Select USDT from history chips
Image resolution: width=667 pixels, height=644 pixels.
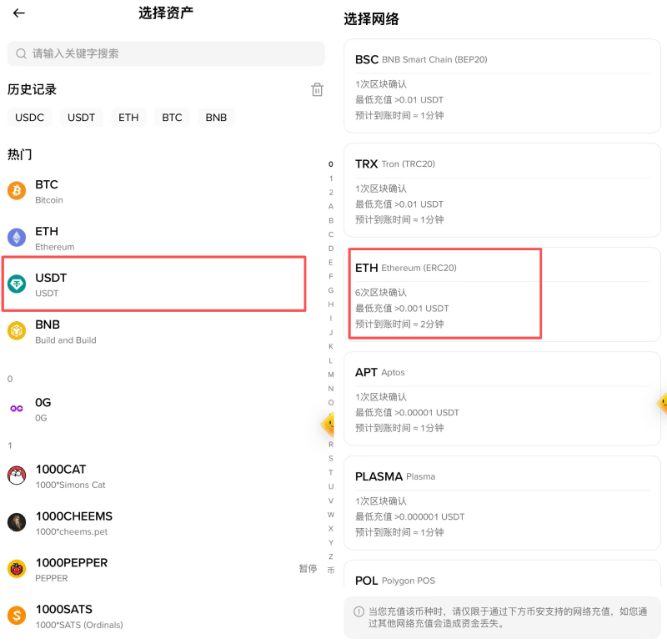[x=81, y=118]
